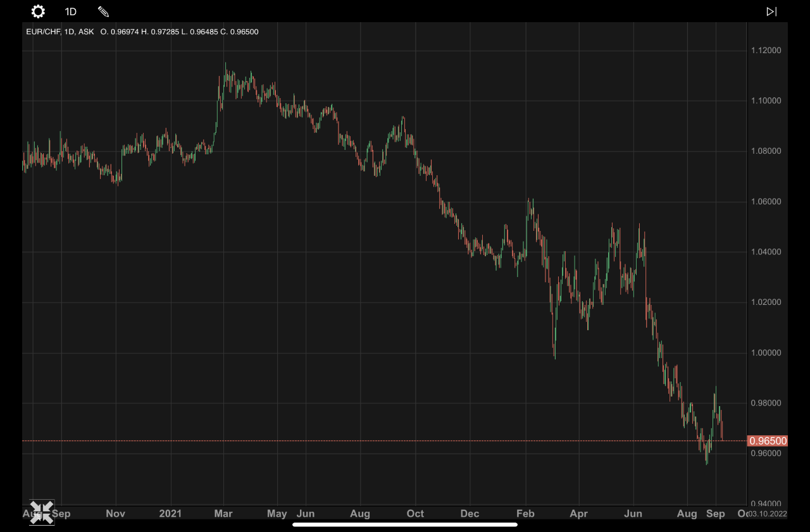The width and height of the screenshot is (810, 532).
Task: Tap the collapse fullscreen arrows icon
Action: coord(42,512)
